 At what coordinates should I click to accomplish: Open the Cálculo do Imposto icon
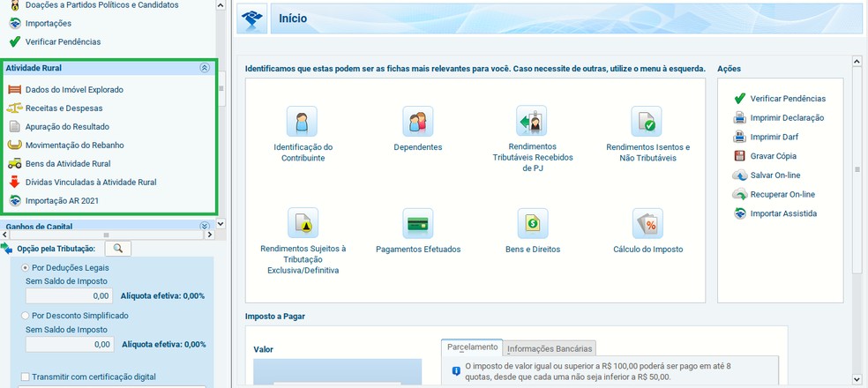click(x=647, y=224)
